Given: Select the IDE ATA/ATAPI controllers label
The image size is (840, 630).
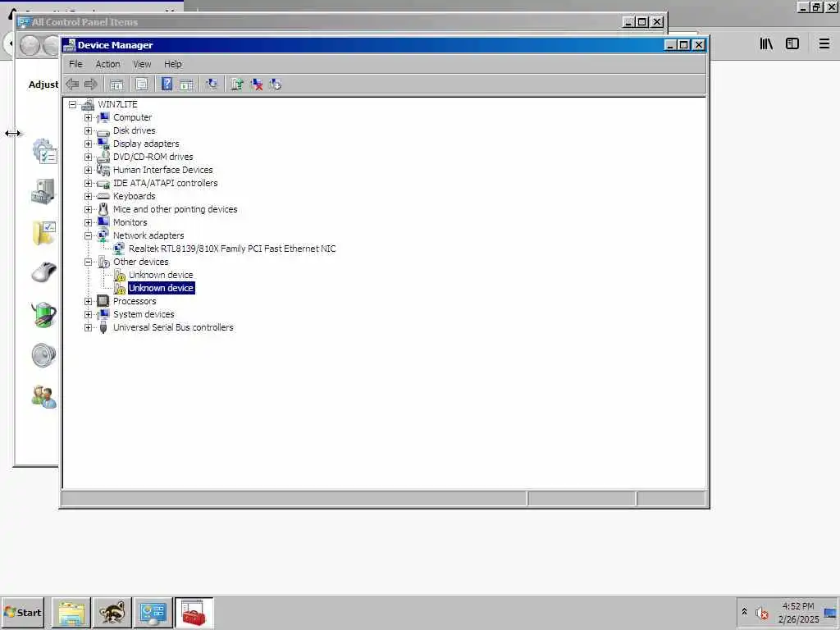Looking at the screenshot, I should [165, 183].
